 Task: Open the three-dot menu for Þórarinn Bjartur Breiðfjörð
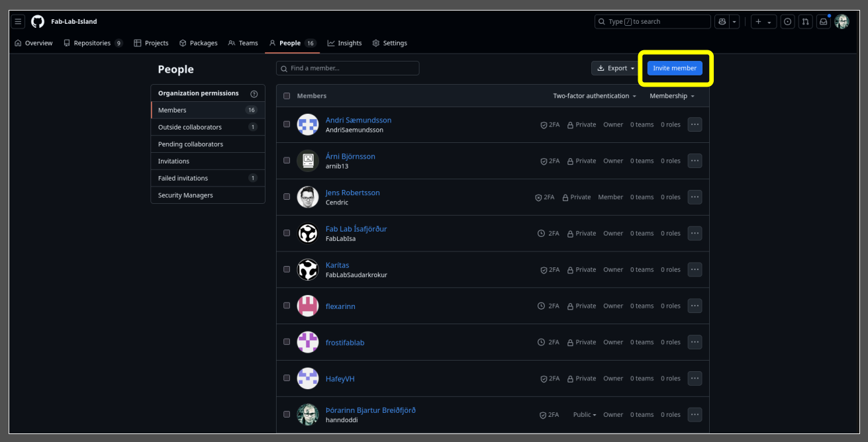695,415
